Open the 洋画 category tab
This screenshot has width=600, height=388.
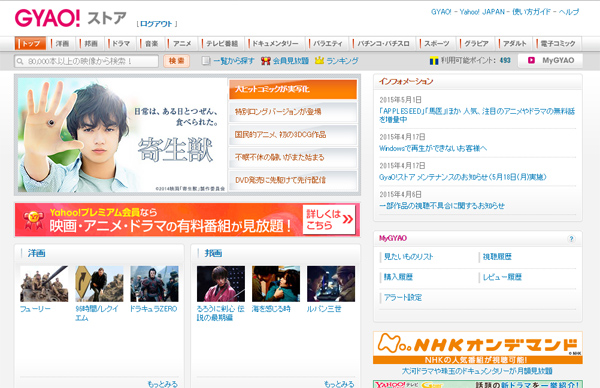62,44
